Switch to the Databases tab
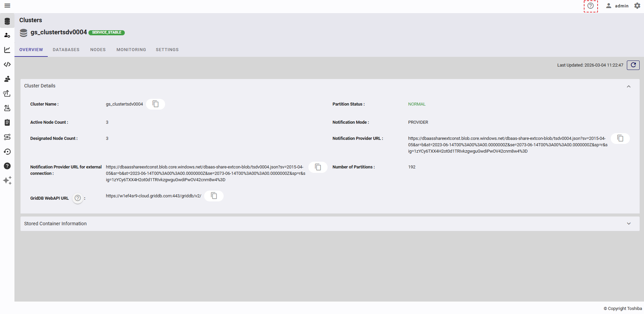The height and width of the screenshot is (314, 644). click(66, 50)
